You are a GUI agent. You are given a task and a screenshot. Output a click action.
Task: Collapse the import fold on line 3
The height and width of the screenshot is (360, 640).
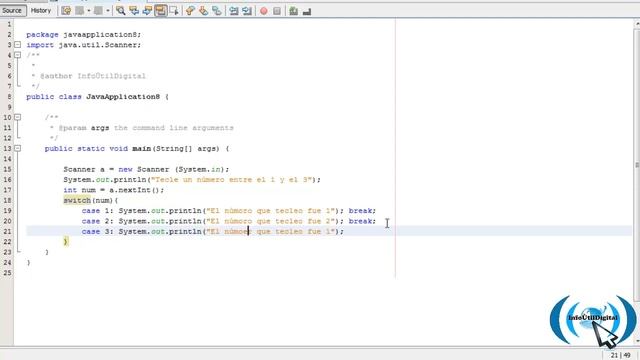pyautogui.click(x=18, y=44)
